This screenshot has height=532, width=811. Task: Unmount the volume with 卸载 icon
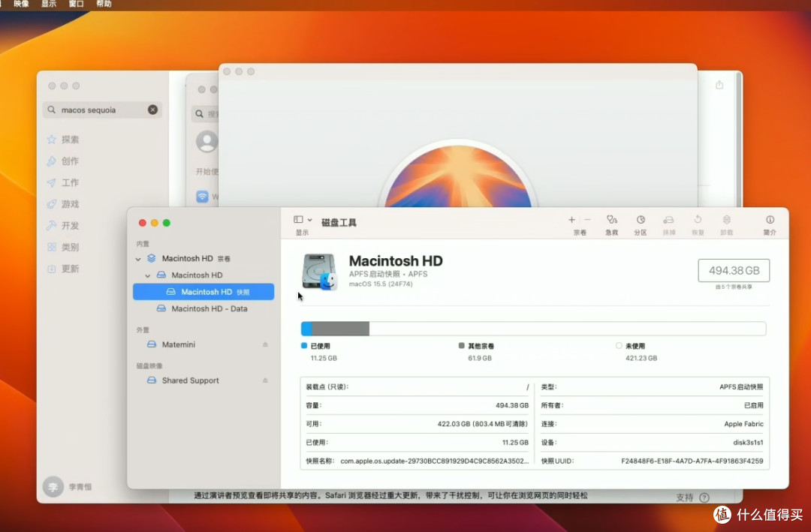(727, 220)
